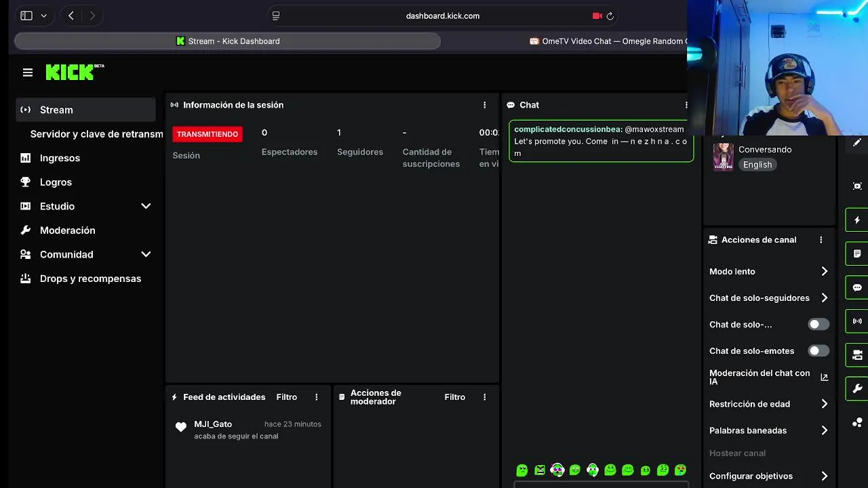
Task: Click the chat message input box
Action: click(601, 485)
